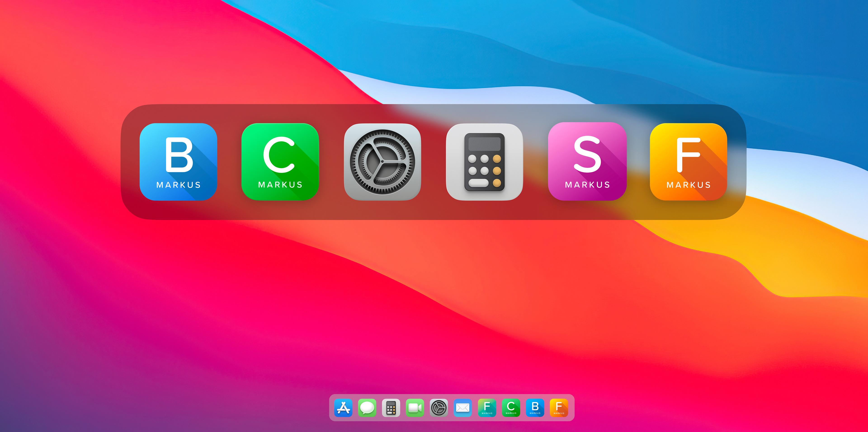Launch FaceTime from the dock
The image size is (868, 432).
pos(415,408)
